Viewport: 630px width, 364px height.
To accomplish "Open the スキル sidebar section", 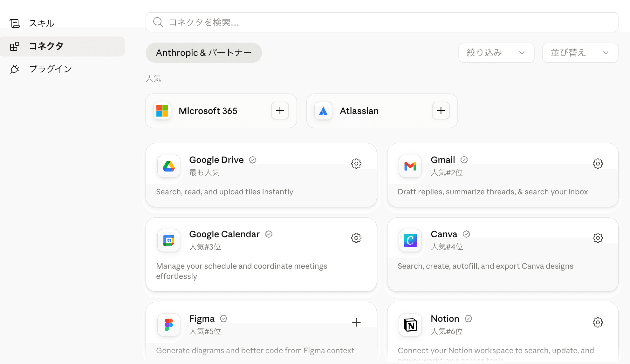I will coord(62,23).
